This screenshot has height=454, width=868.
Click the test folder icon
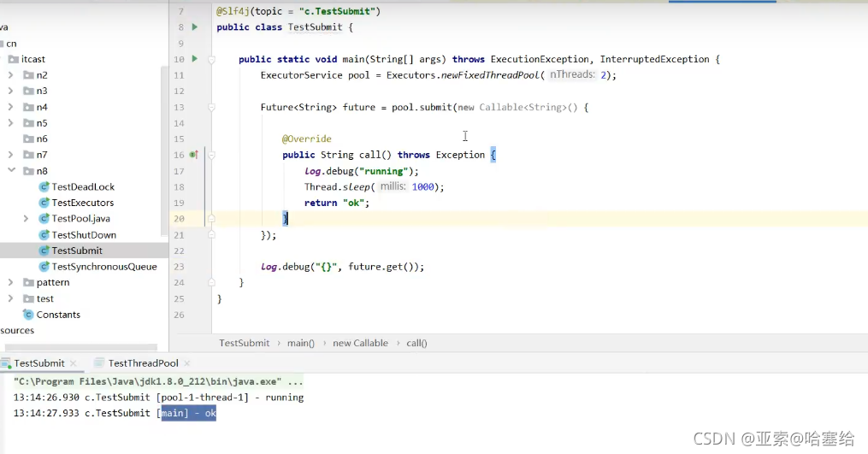click(28, 298)
